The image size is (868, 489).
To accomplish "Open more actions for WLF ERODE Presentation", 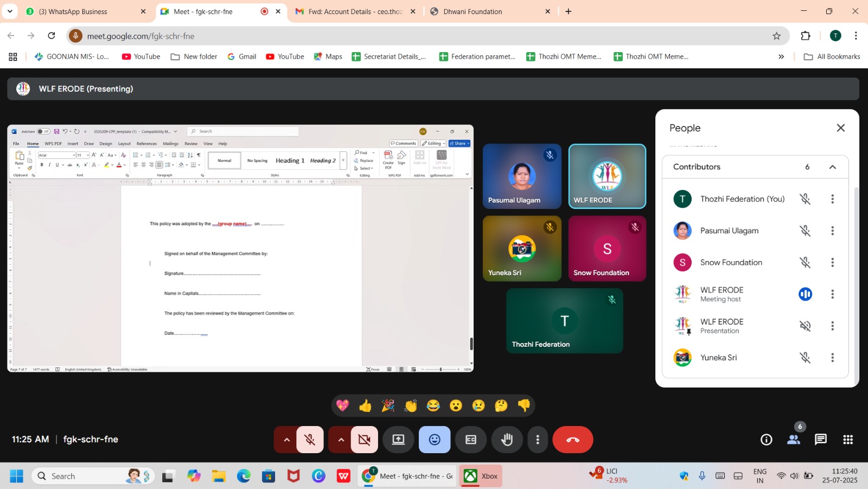I will pos(833,326).
